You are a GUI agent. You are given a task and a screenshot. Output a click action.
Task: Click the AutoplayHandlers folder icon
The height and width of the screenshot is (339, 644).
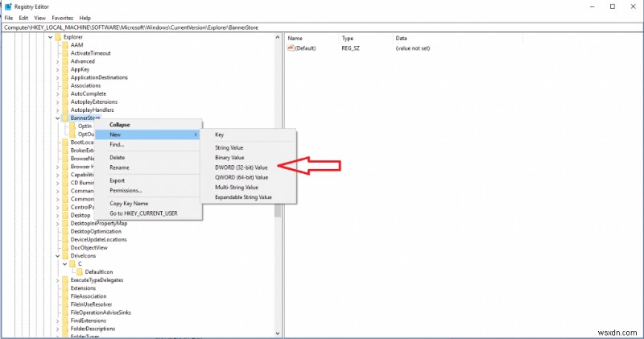(x=65, y=110)
